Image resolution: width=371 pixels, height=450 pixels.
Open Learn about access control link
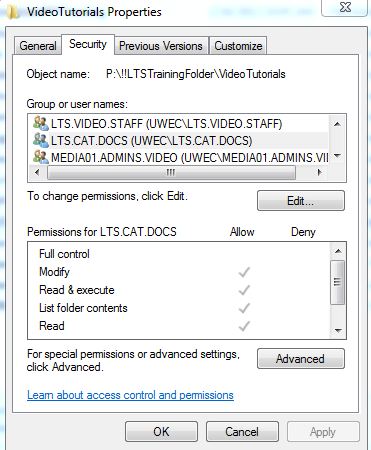[x=130, y=395]
